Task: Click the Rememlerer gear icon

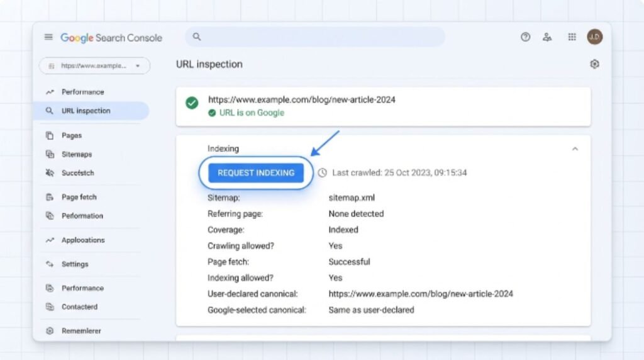Action: click(50, 331)
